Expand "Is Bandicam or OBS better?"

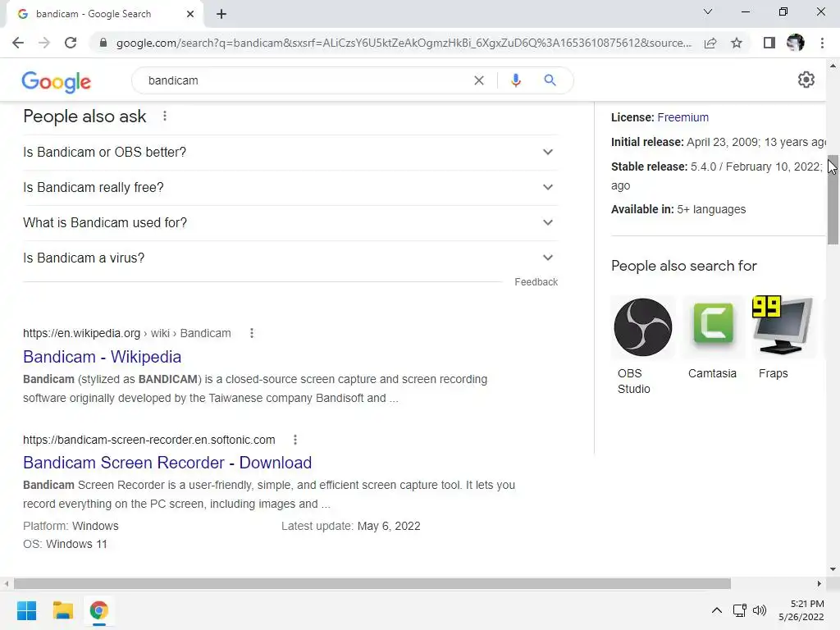290,152
